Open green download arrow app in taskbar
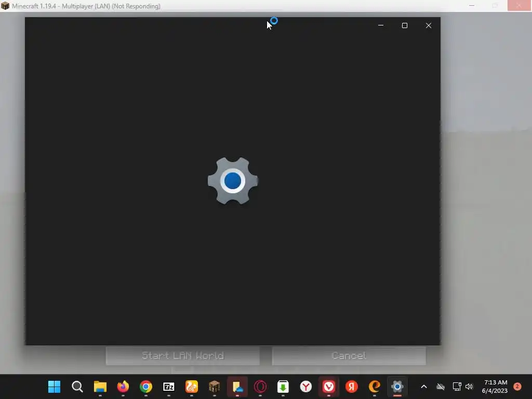Image resolution: width=532 pixels, height=399 pixels. coord(283,387)
